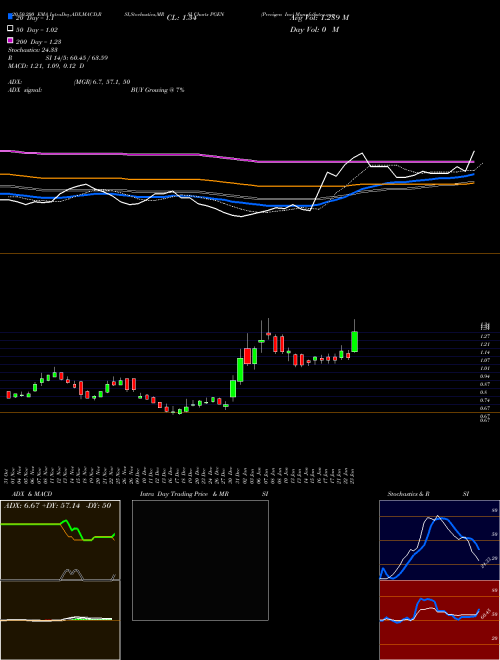
Task: Open the MACD lower chart panel
Action: (x=60, y=620)
